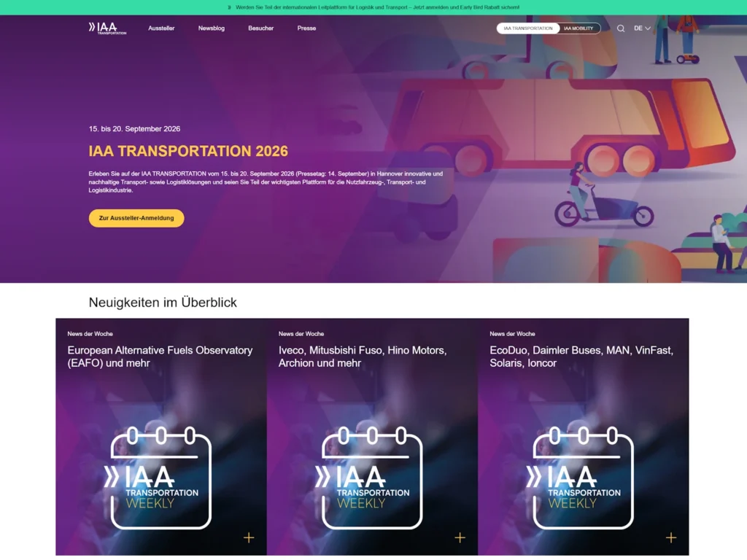Open the Newsblog menu item

[212, 28]
